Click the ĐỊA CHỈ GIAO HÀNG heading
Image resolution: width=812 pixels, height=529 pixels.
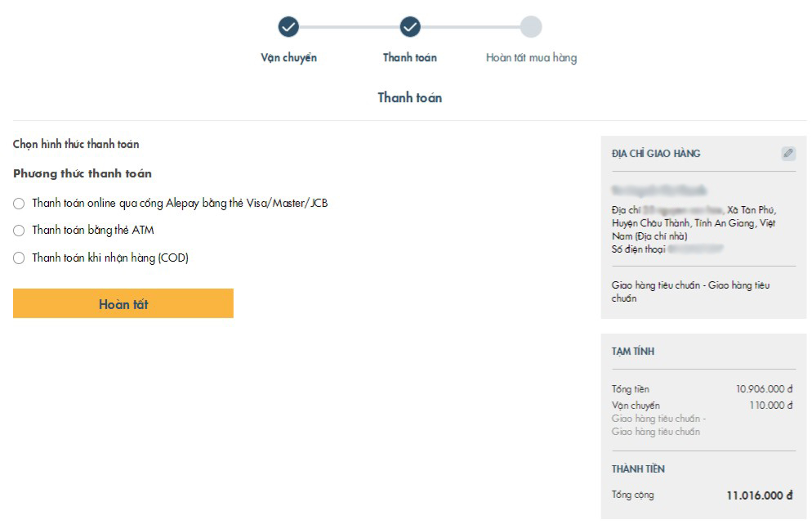click(656, 154)
